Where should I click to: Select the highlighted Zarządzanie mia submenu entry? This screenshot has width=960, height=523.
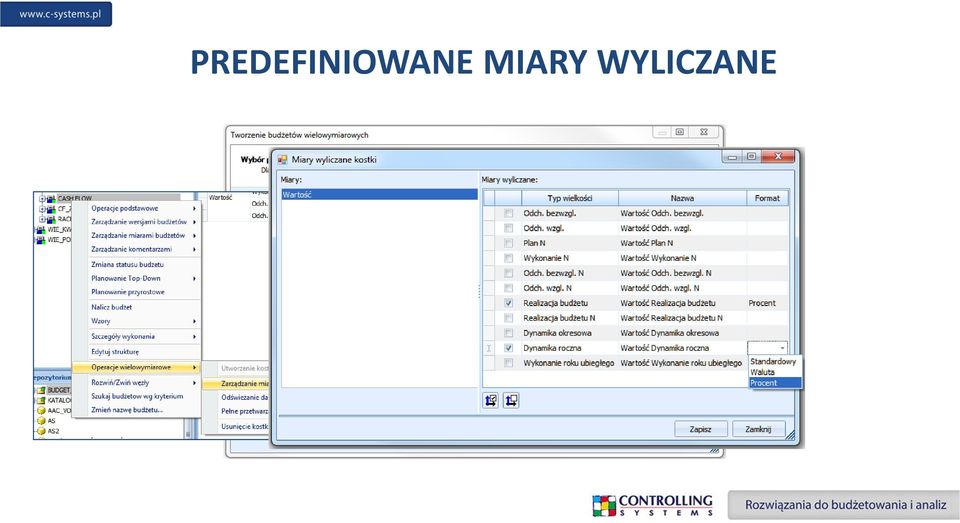(x=237, y=383)
